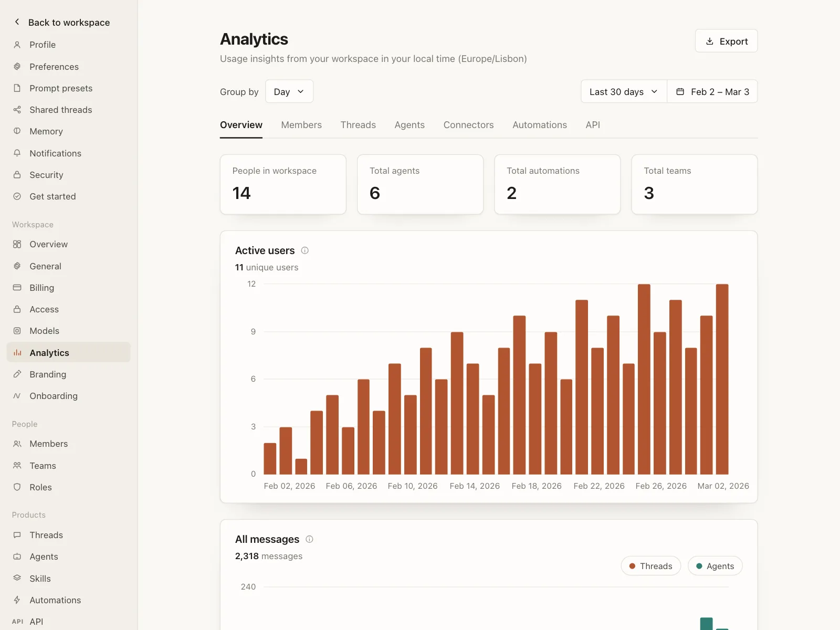Click the Europe/Lisbon usage insights subtitle
The image size is (840, 630).
[x=373, y=59]
